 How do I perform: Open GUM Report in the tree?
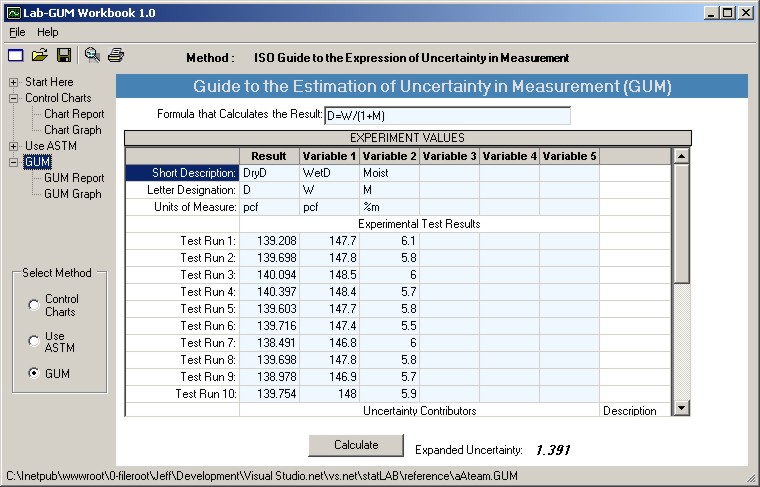74,178
